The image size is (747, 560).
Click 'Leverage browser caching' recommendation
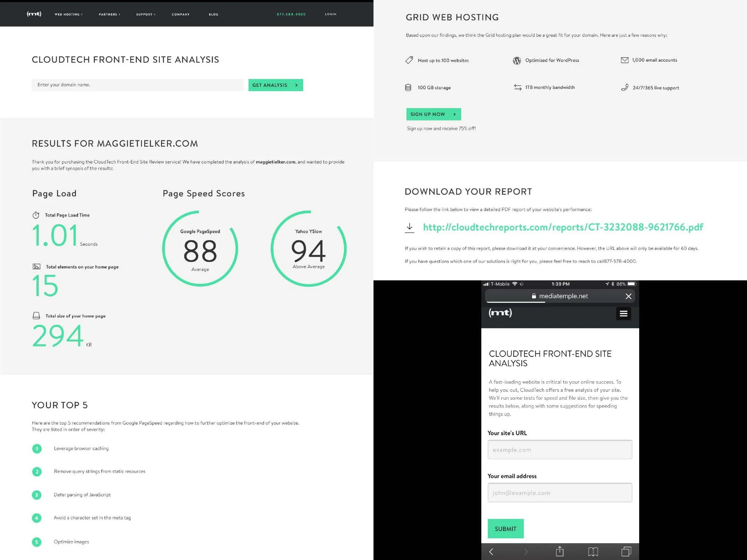pyautogui.click(x=81, y=448)
